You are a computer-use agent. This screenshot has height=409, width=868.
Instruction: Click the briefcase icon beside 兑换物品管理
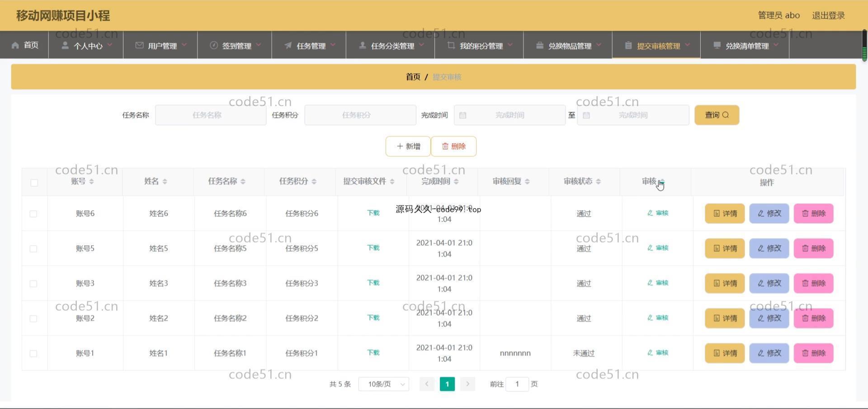(540, 45)
